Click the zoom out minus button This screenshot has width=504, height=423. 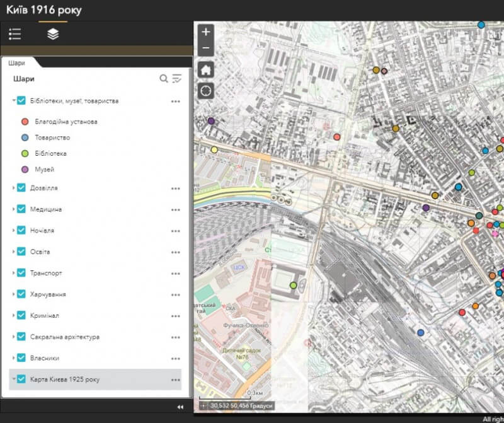pos(206,48)
